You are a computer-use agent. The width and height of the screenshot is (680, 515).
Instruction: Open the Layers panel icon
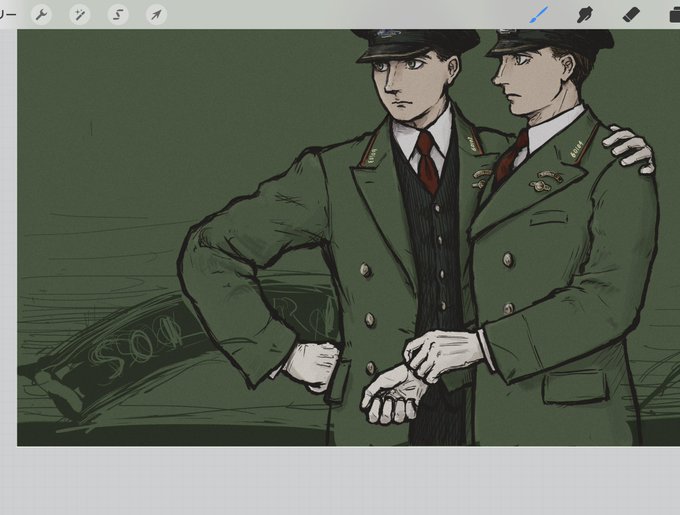click(x=674, y=15)
